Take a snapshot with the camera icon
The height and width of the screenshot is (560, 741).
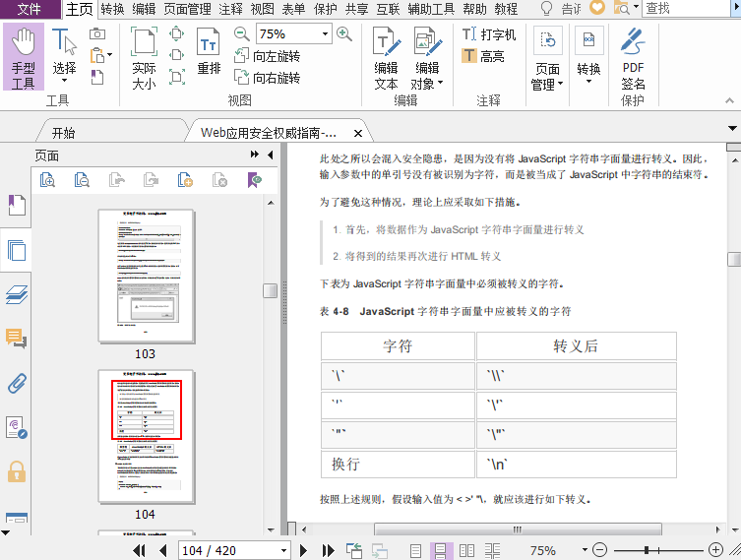(97, 34)
